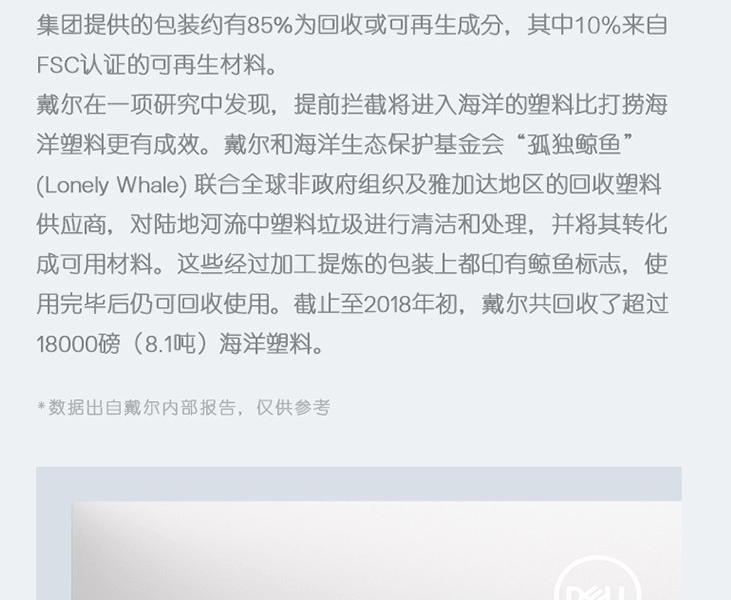Click the Dell logo on the product image
The image size is (731, 600).
click(598, 578)
